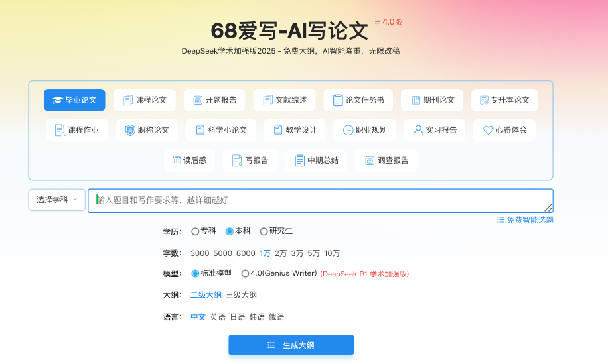The width and height of the screenshot is (608, 364).
Task: Set language to 俄语
Action: 277,317
